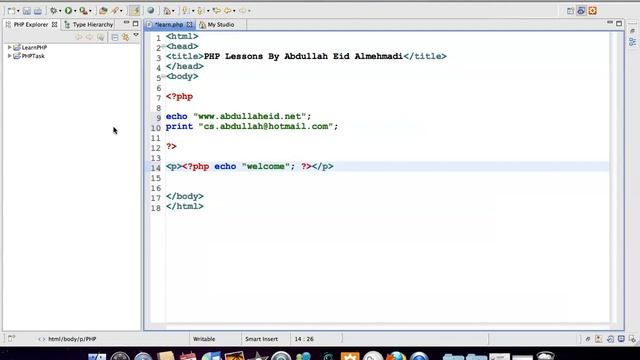
Task: Collapse the head tag fold marker
Action: tap(163, 47)
